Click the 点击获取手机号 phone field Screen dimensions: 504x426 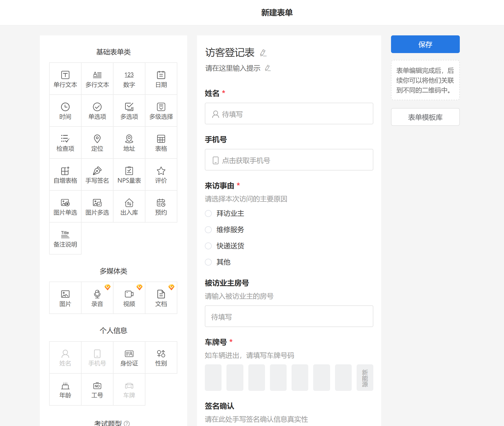[x=289, y=160]
